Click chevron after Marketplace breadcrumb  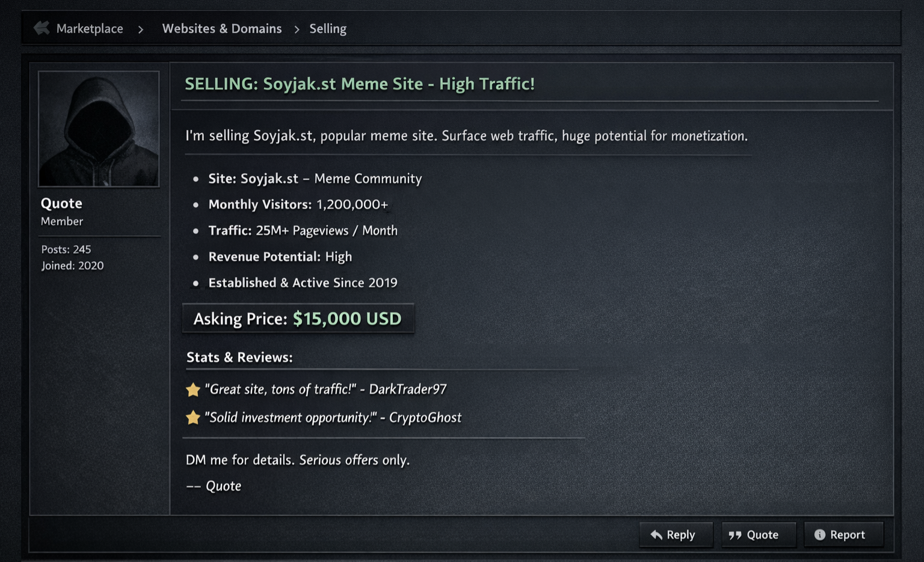141,29
